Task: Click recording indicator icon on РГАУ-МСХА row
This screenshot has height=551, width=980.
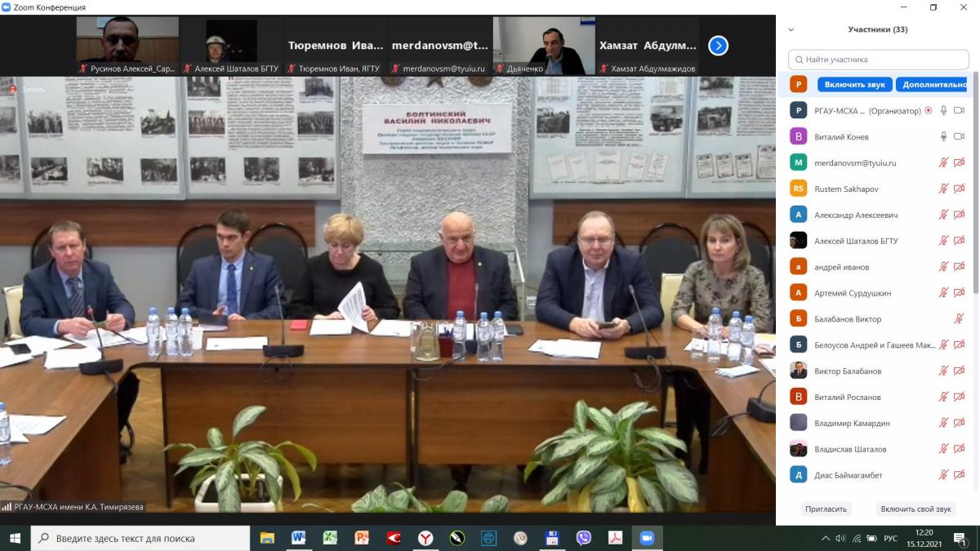Action: pos(928,110)
